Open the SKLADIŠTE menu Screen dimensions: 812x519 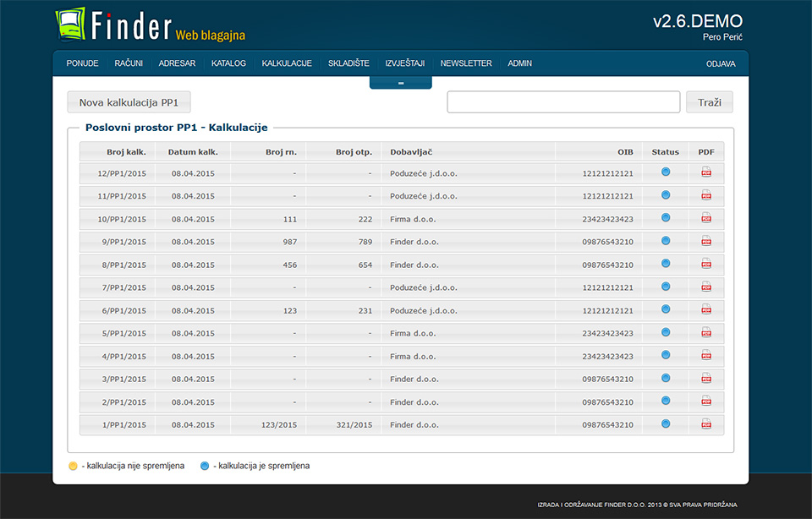pos(348,63)
